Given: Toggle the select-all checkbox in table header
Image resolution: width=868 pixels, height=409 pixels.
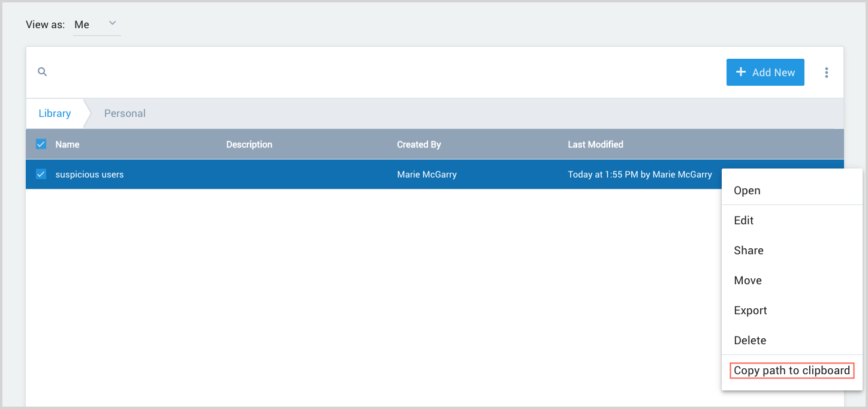Looking at the screenshot, I should (x=41, y=144).
